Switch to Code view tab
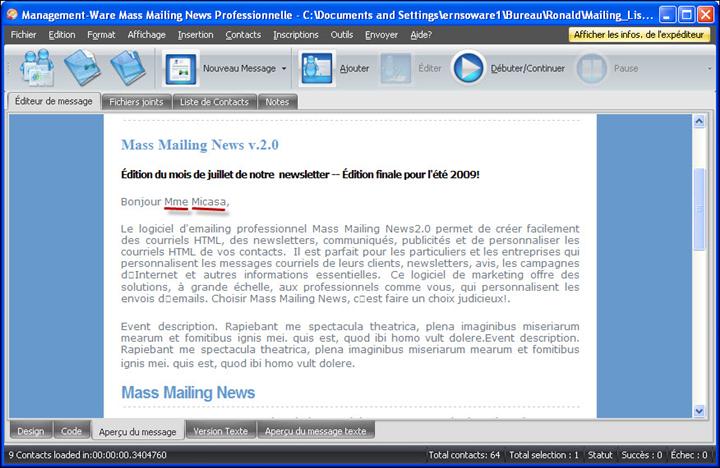The height and width of the screenshot is (468, 720). [71, 431]
